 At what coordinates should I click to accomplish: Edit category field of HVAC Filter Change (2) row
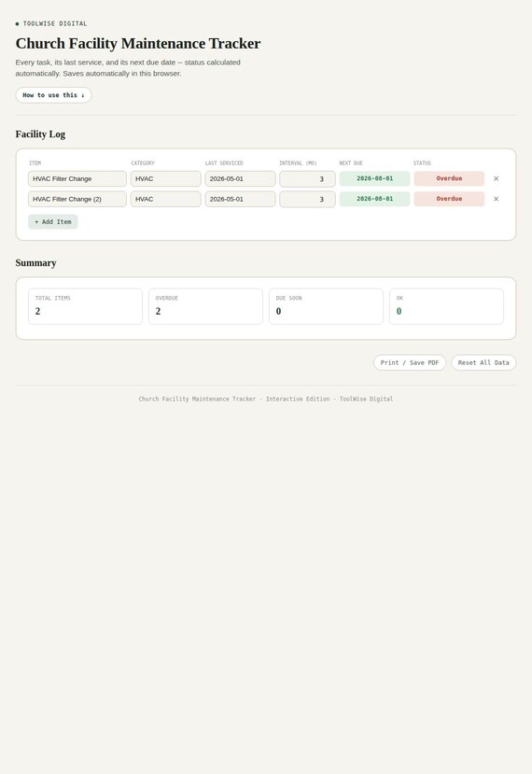(x=166, y=199)
